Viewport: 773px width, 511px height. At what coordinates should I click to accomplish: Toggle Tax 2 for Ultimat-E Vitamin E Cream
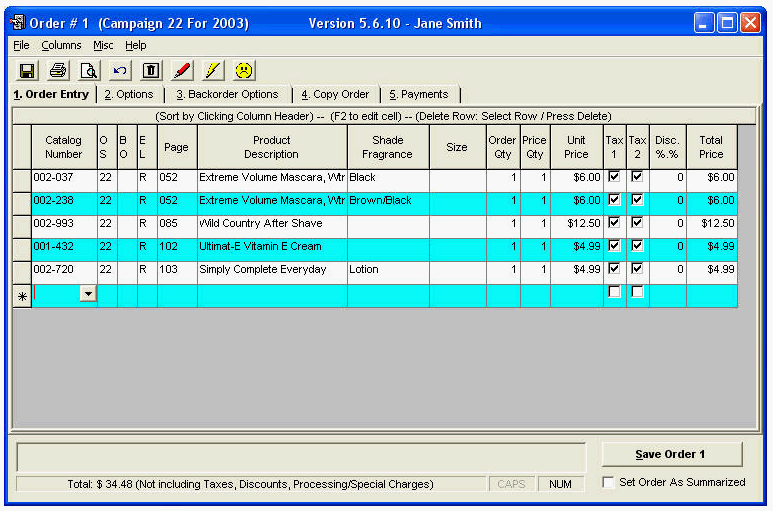click(637, 245)
